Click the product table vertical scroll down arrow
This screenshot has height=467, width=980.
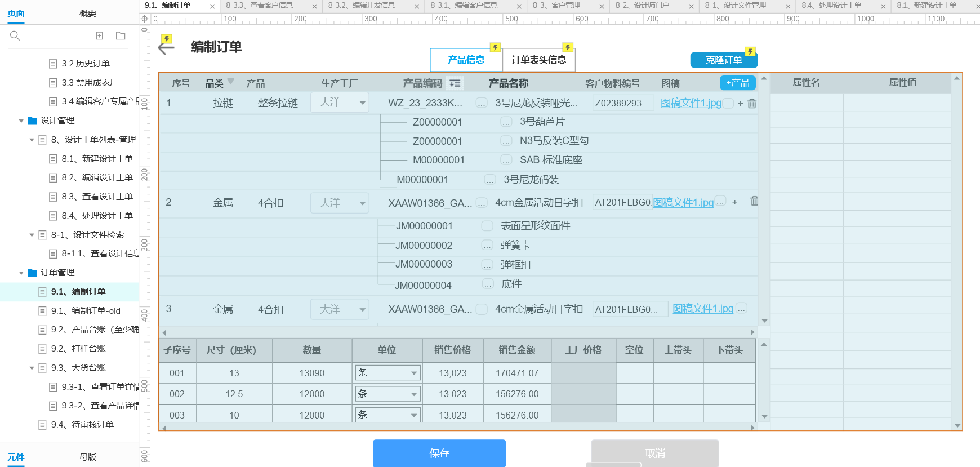tap(764, 321)
